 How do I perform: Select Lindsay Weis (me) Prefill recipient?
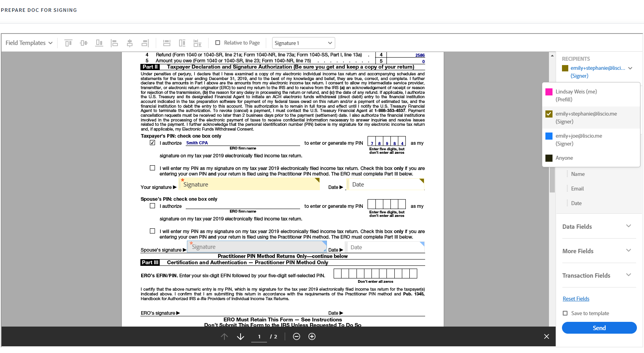591,95
